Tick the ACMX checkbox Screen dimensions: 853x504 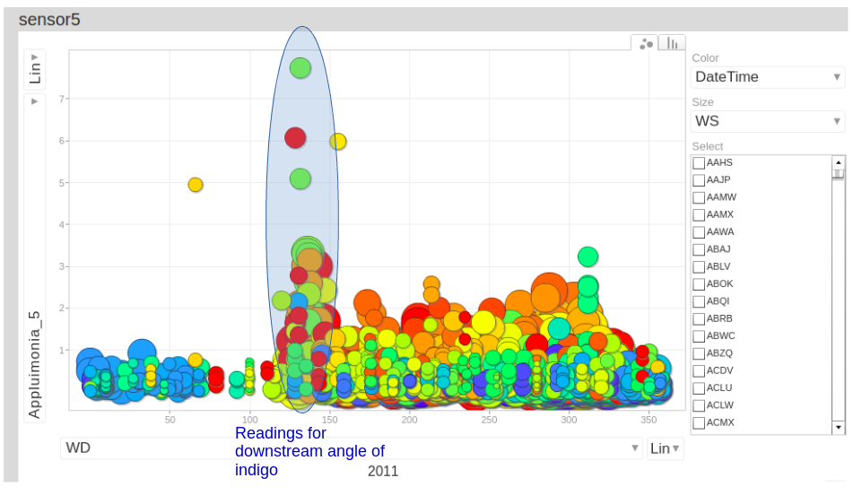click(x=699, y=422)
